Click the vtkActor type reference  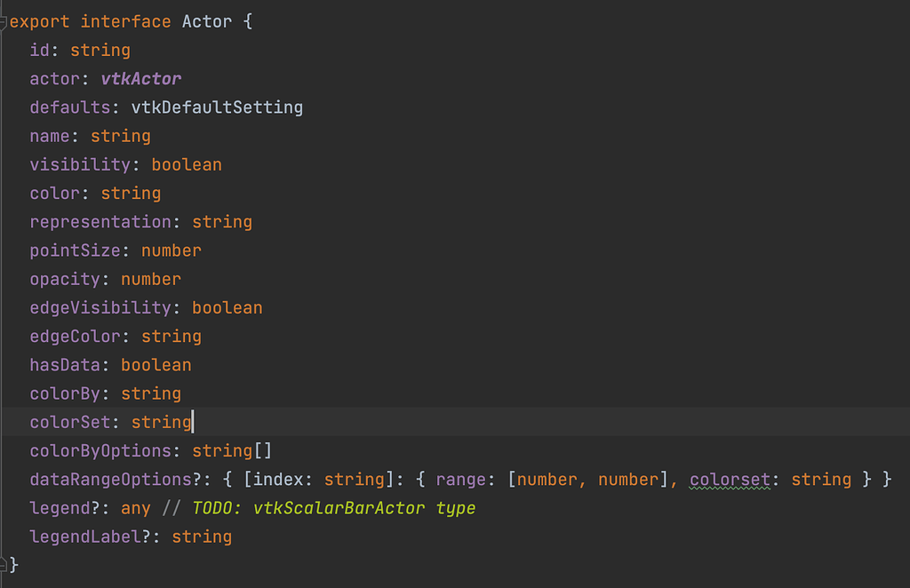[x=141, y=78]
